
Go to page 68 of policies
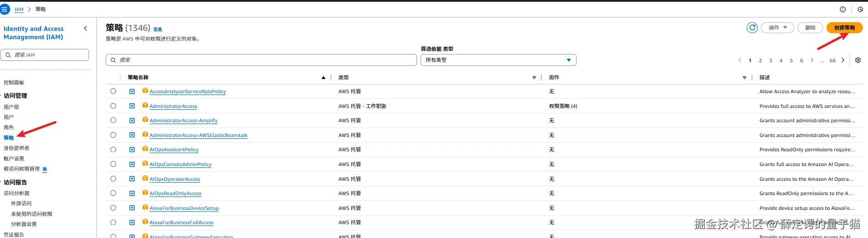(x=832, y=60)
